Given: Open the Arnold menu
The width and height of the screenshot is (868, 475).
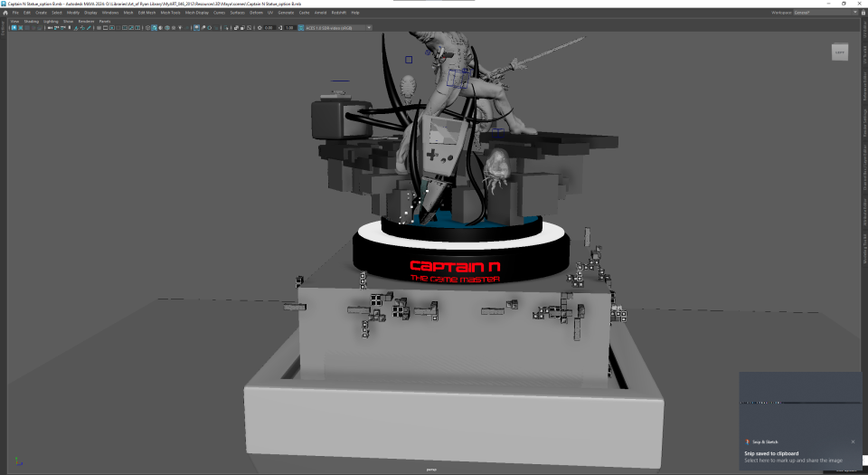Looking at the screenshot, I should 320,12.
